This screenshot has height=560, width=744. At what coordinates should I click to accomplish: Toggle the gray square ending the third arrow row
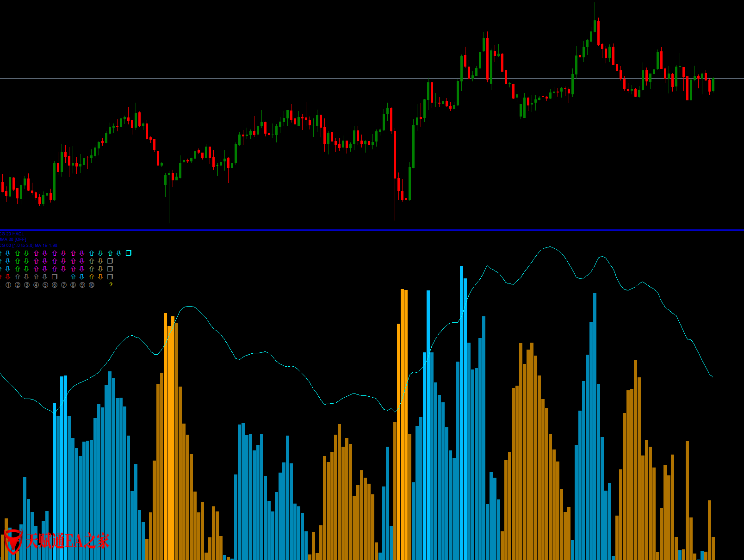click(110, 269)
